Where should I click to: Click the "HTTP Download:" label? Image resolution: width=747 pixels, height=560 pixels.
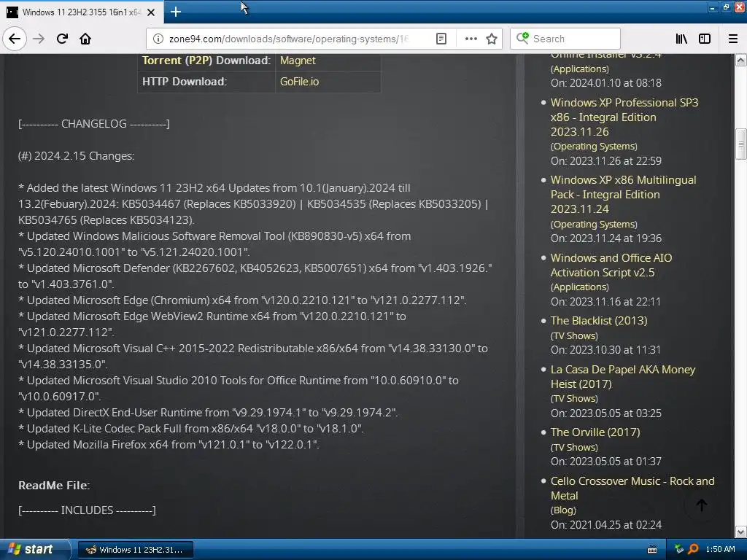click(x=185, y=82)
